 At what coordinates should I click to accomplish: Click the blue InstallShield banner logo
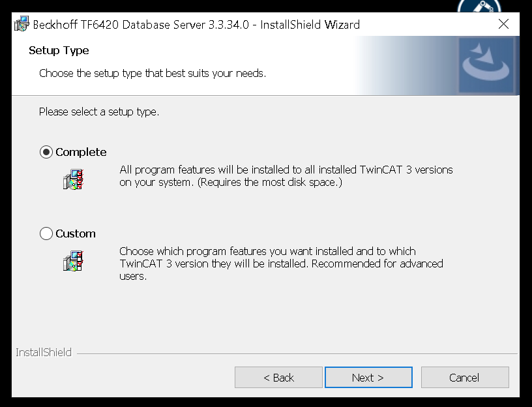(486, 65)
